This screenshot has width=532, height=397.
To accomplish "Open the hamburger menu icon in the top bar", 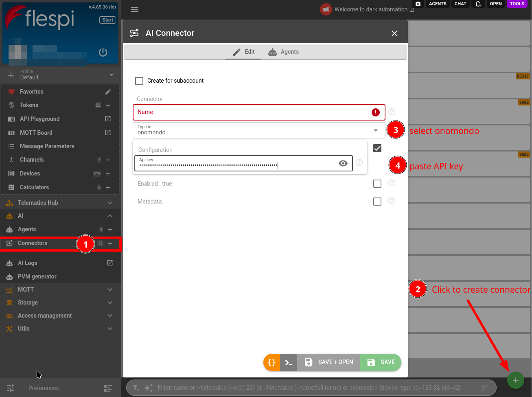I will [135, 9].
